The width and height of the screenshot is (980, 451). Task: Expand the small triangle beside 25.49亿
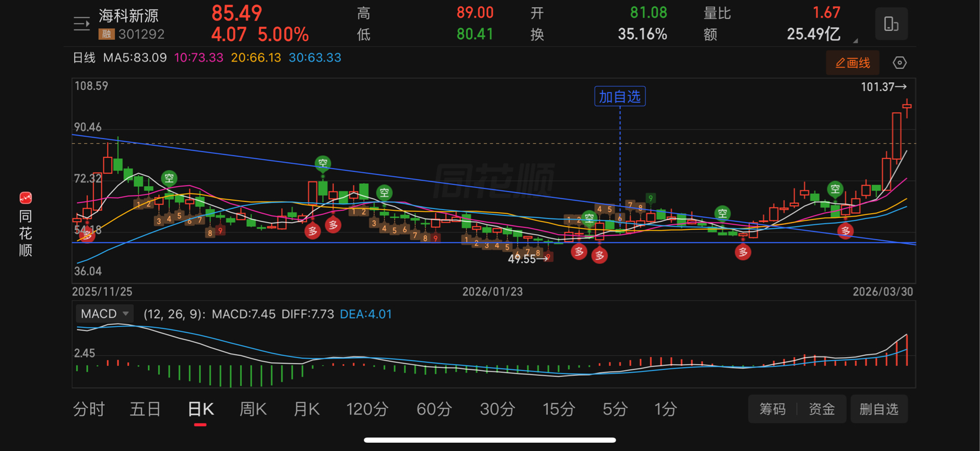pyautogui.click(x=856, y=41)
